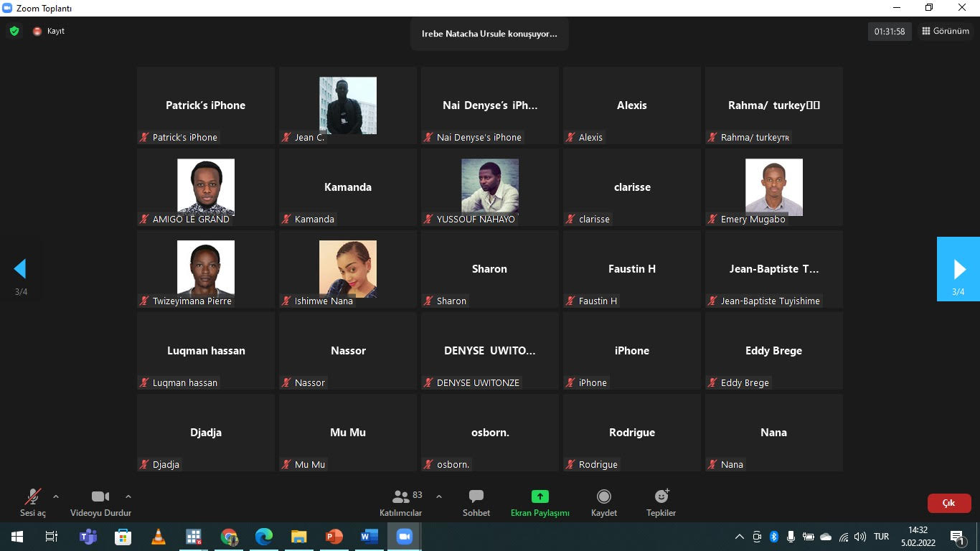The width and height of the screenshot is (980, 551).
Task: Open File Explorer from the taskbar
Action: coord(299,537)
